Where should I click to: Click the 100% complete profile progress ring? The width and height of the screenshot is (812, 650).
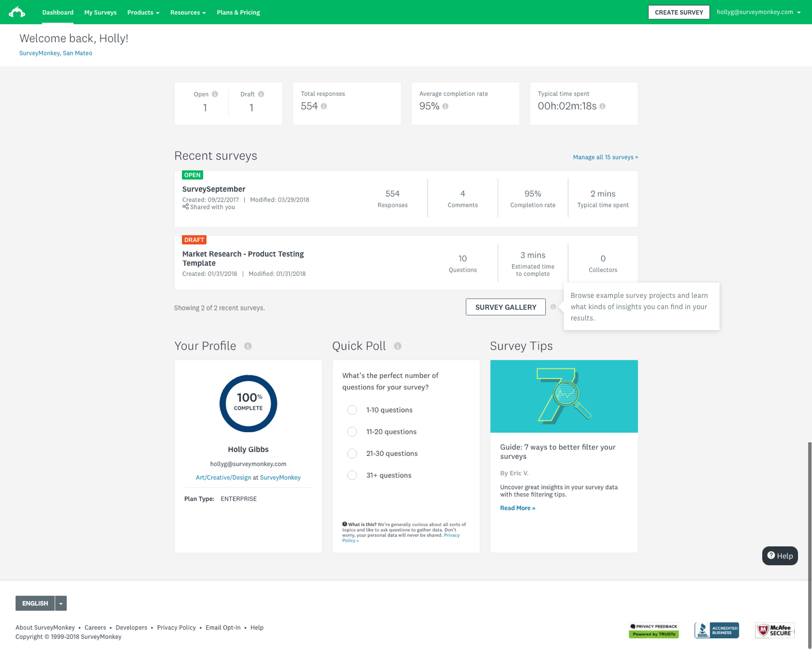click(248, 403)
